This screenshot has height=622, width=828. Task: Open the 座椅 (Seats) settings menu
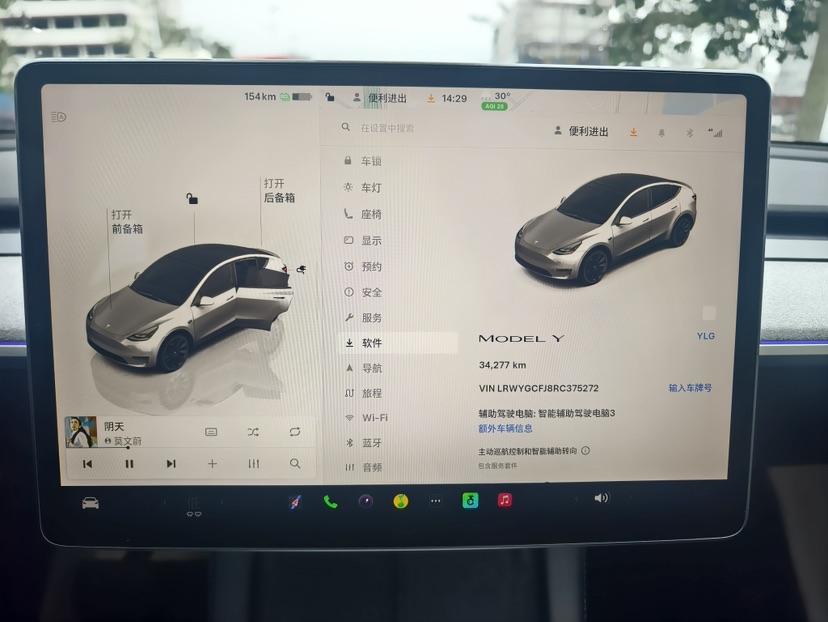coord(363,214)
